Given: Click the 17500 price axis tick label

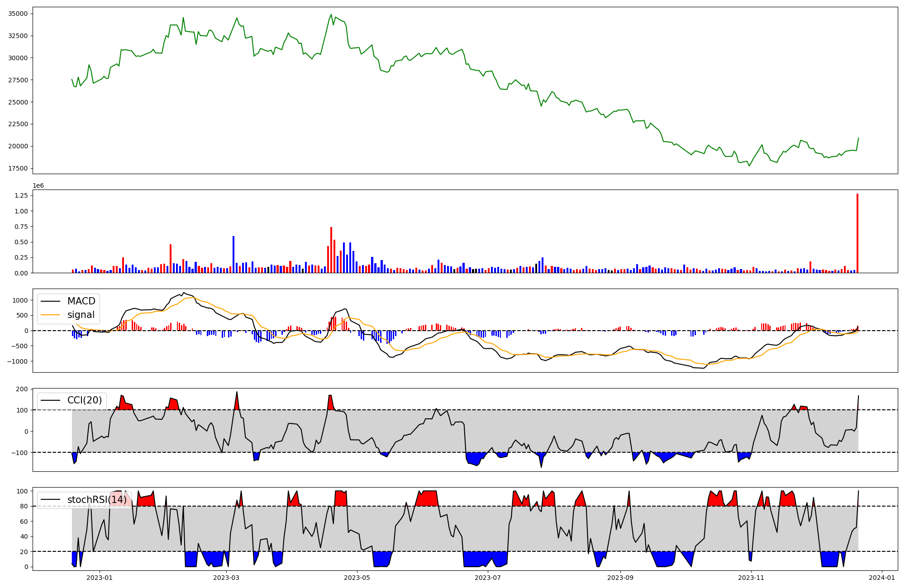Looking at the screenshot, I should tap(18, 168).
